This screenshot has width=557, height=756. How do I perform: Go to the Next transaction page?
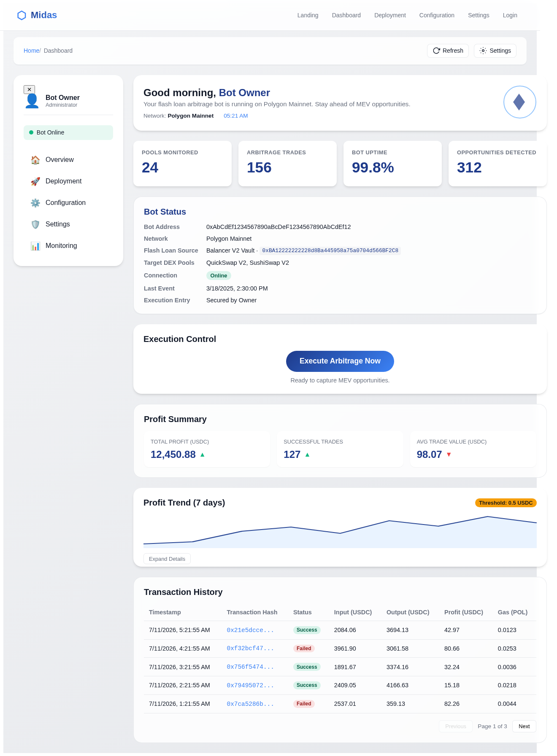pyautogui.click(x=524, y=726)
